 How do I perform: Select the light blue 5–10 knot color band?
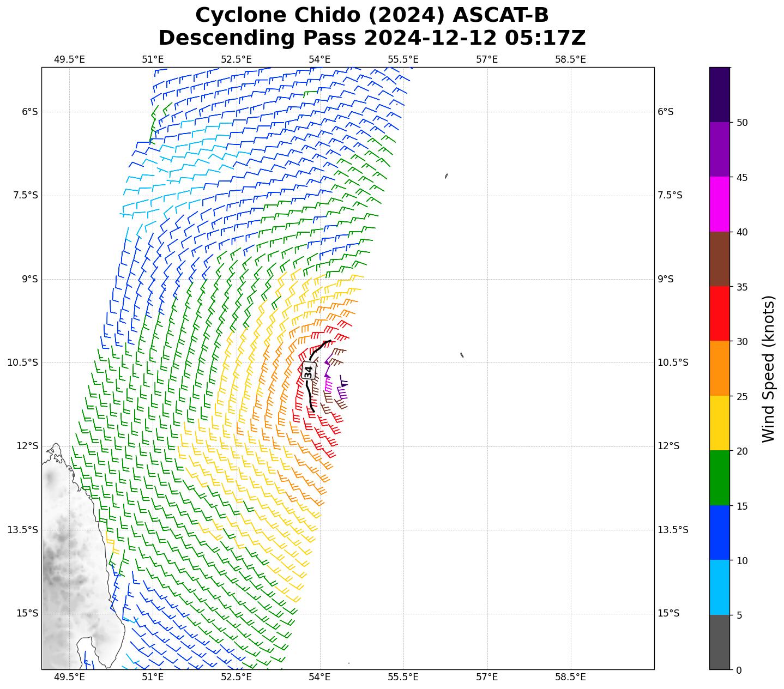(719, 587)
